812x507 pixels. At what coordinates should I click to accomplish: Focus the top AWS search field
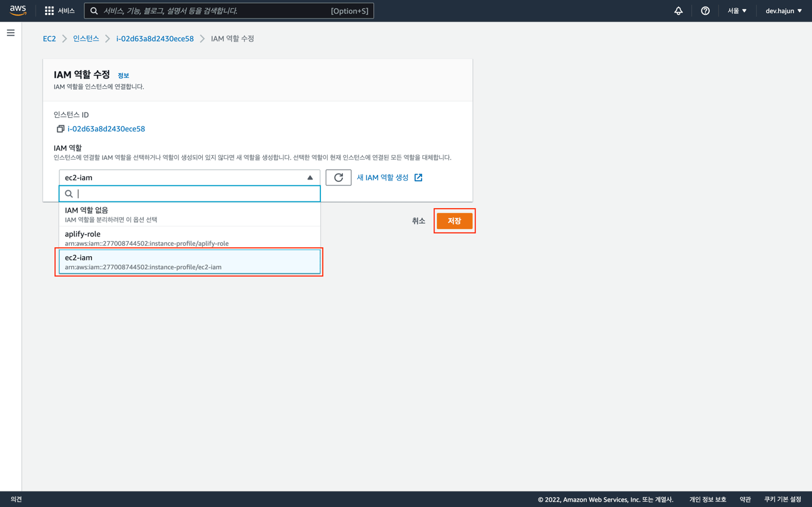coord(229,11)
